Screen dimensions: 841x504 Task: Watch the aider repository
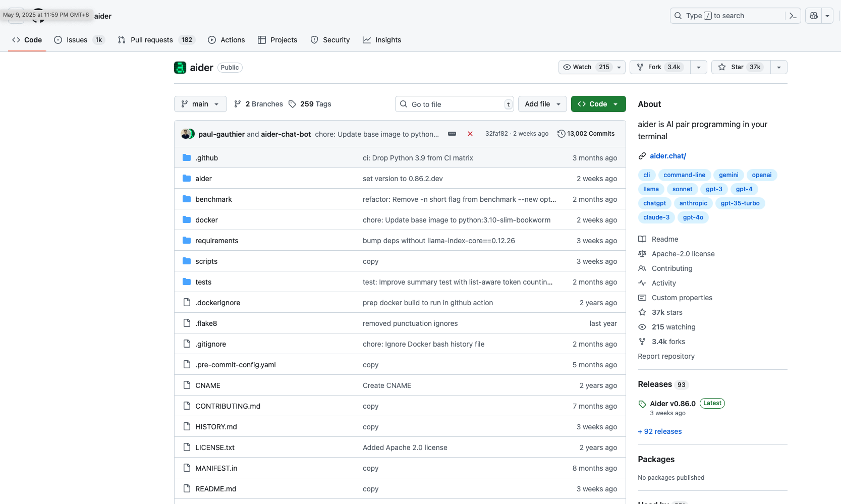[x=592, y=67]
